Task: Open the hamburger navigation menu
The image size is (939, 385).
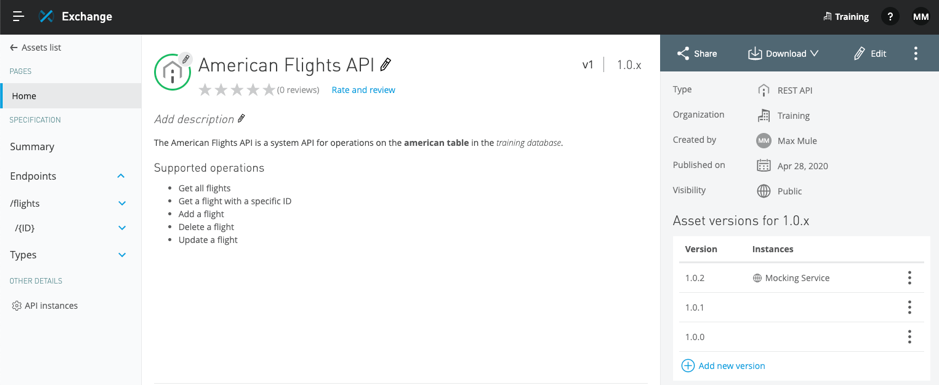Action: [x=19, y=17]
